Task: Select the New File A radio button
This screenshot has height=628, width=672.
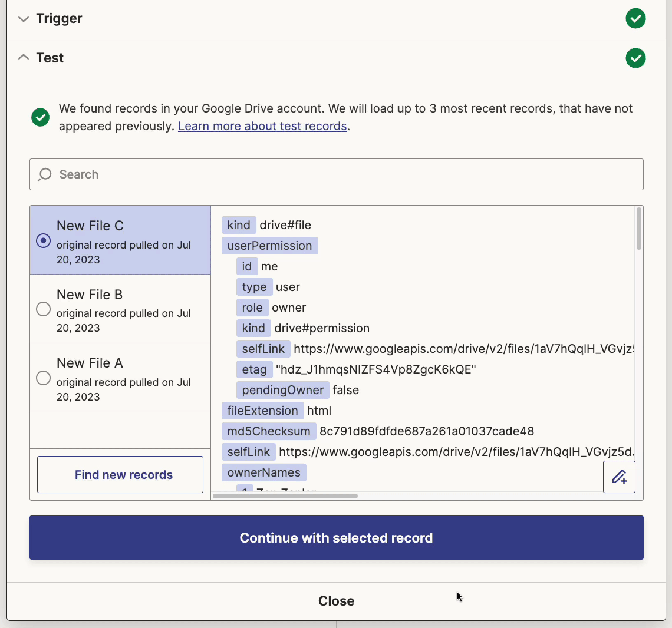Action: point(43,378)
